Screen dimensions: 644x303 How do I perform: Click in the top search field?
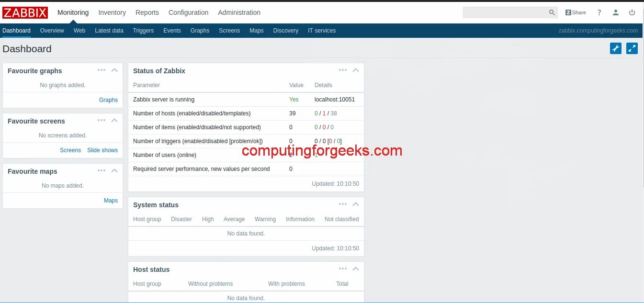coord(505,13)
